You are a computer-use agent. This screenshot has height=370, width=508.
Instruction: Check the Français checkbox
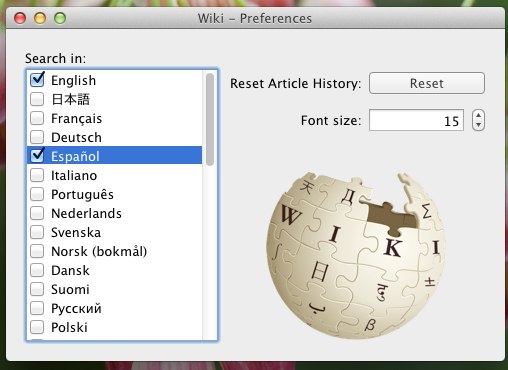click(37, 118)
